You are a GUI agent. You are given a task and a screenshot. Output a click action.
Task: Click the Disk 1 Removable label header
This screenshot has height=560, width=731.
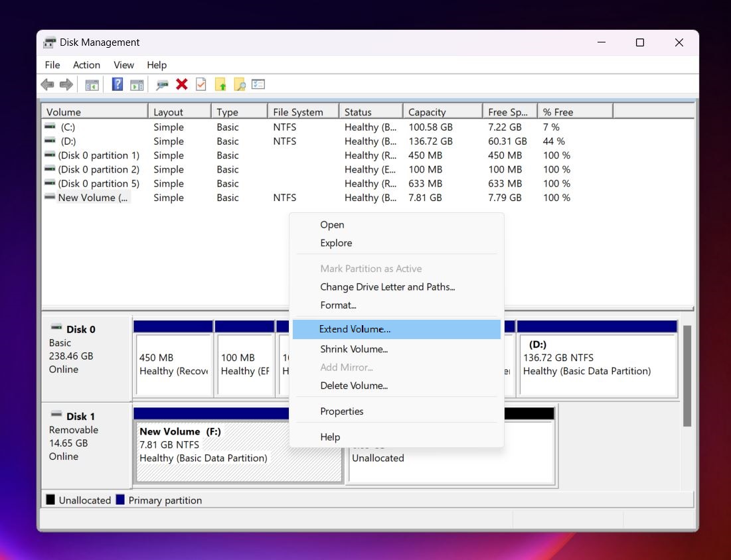click(80, 416)
